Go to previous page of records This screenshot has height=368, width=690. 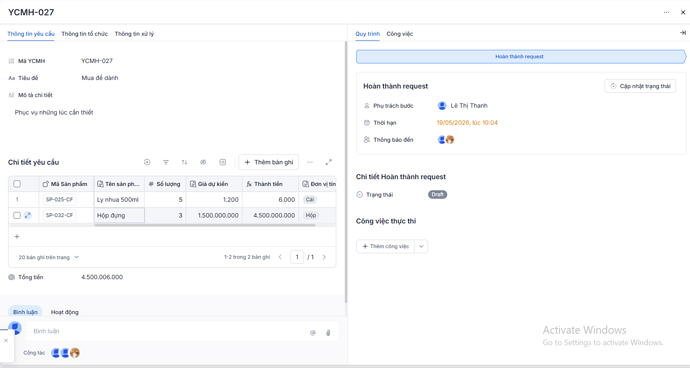tap(280, 257)
